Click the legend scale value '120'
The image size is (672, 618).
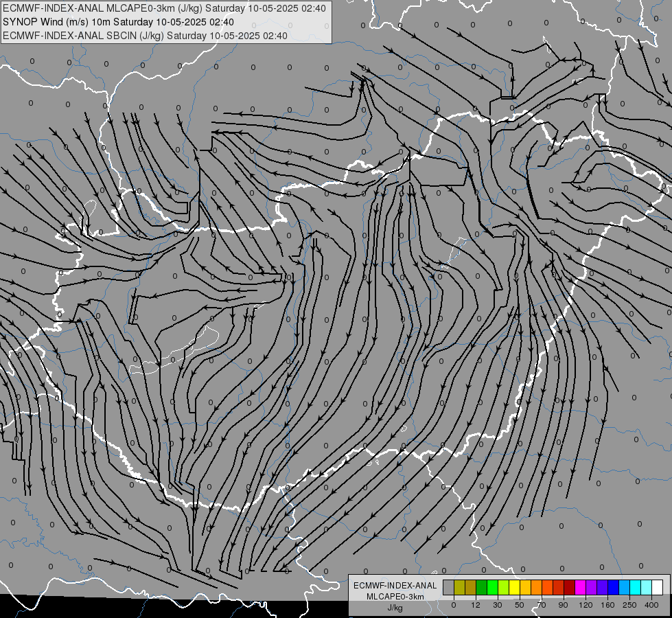point(586,605)
